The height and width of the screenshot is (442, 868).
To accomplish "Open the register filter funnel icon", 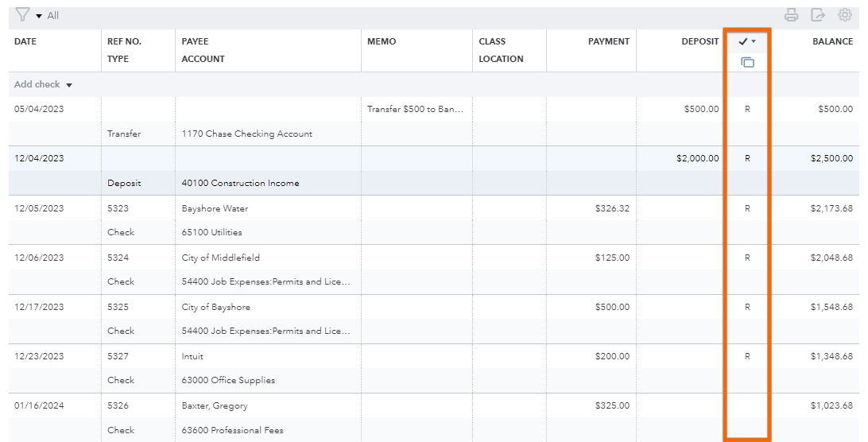I will [x=22, y=14].
